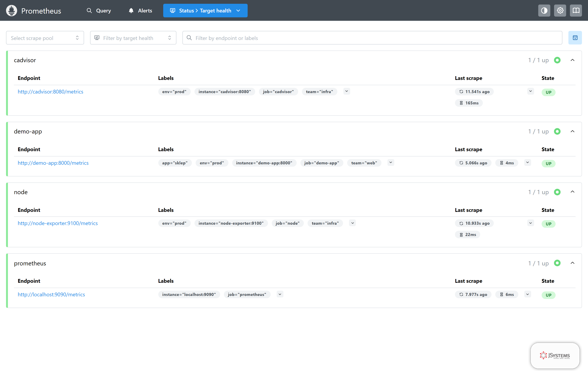Click the UP state badge for node-exporter
The width and height of the screenshot is (588, 377).
point(548,224)
